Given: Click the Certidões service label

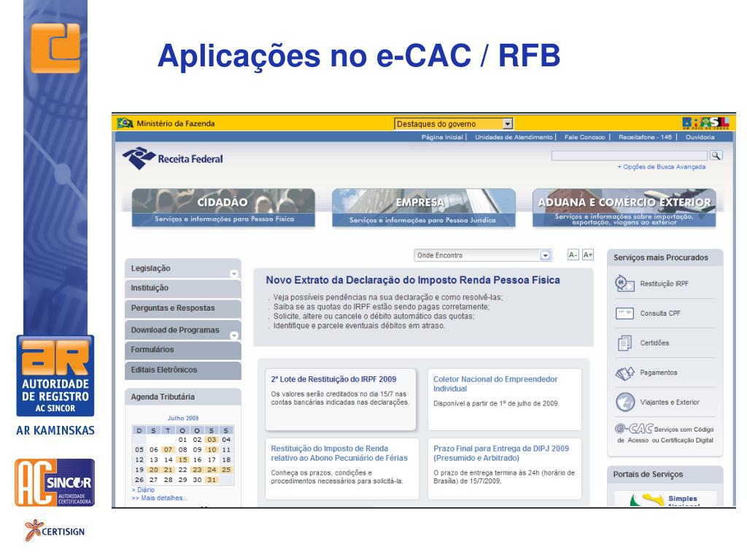Looking at the screenshot, I should click(654, 343).
